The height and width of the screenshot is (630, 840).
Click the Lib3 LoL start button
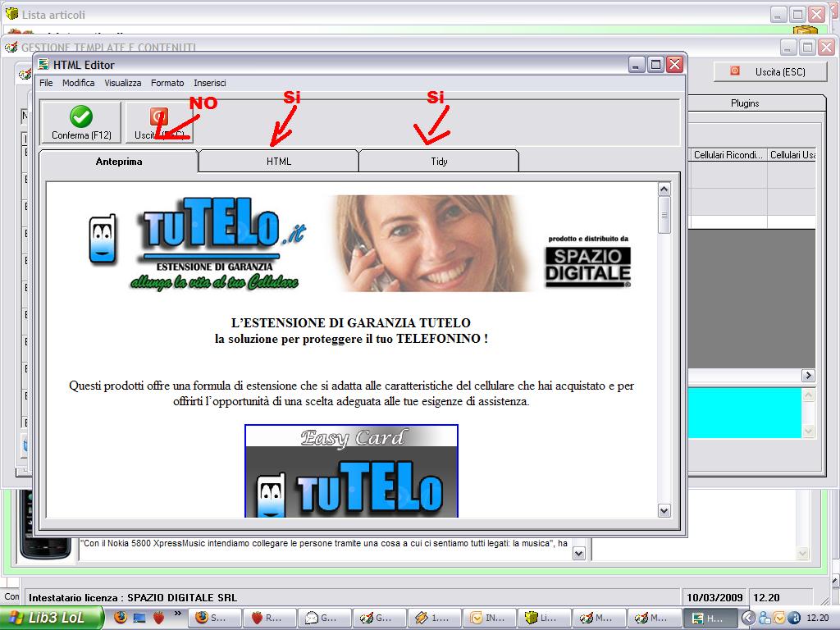click(52, 618)
